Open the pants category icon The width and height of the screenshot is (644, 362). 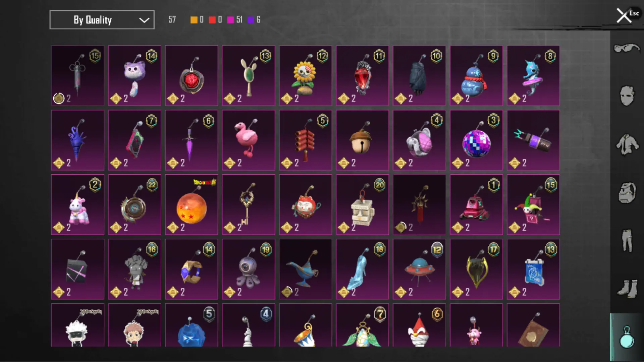click(627, 240)
